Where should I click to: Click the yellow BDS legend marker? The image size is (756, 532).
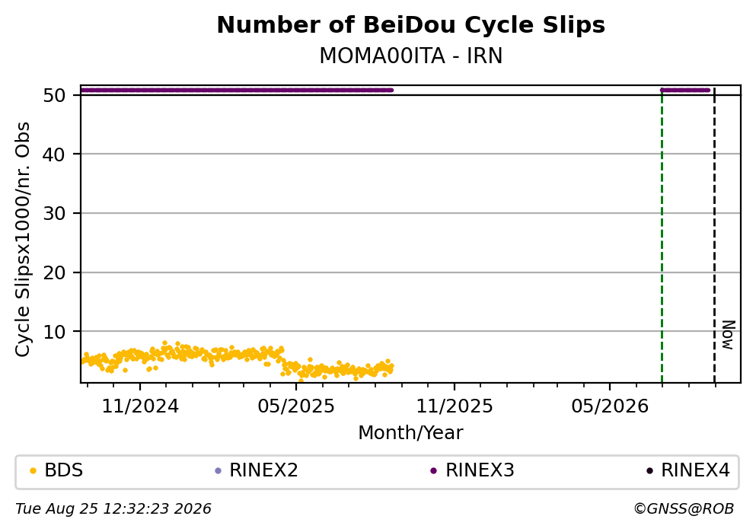point(33,471)
